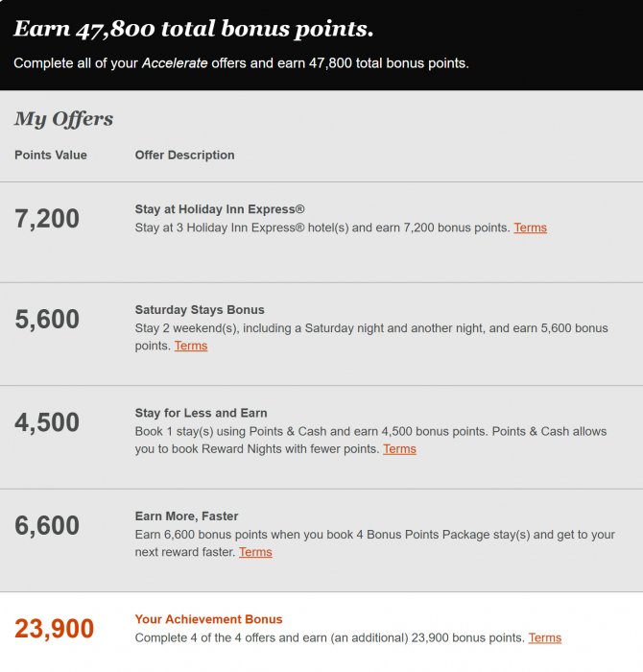Image resolution: width=643 pixels, height=672 pixels.
Task: Select the 5,600 points value
Action: (x=47, y=320)
